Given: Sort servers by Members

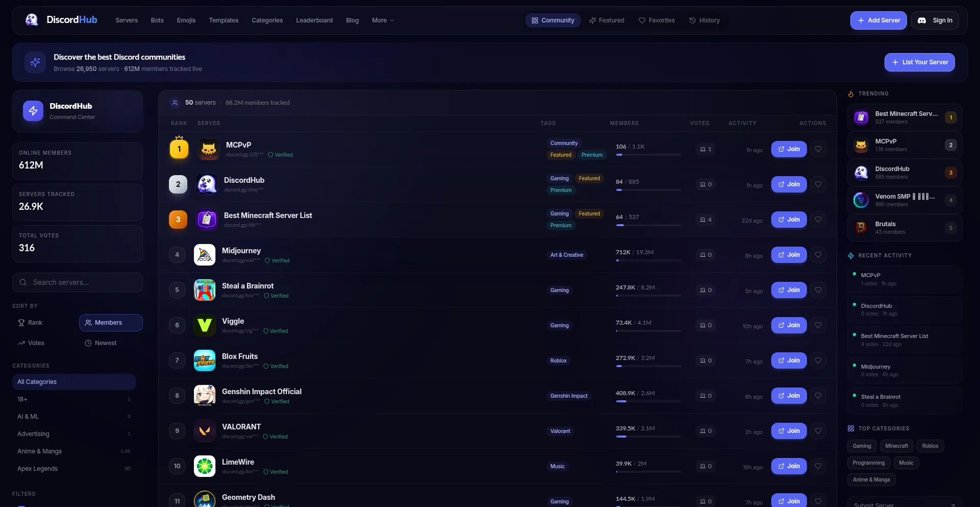Looking at the screenshot, I should pos(111,323).
